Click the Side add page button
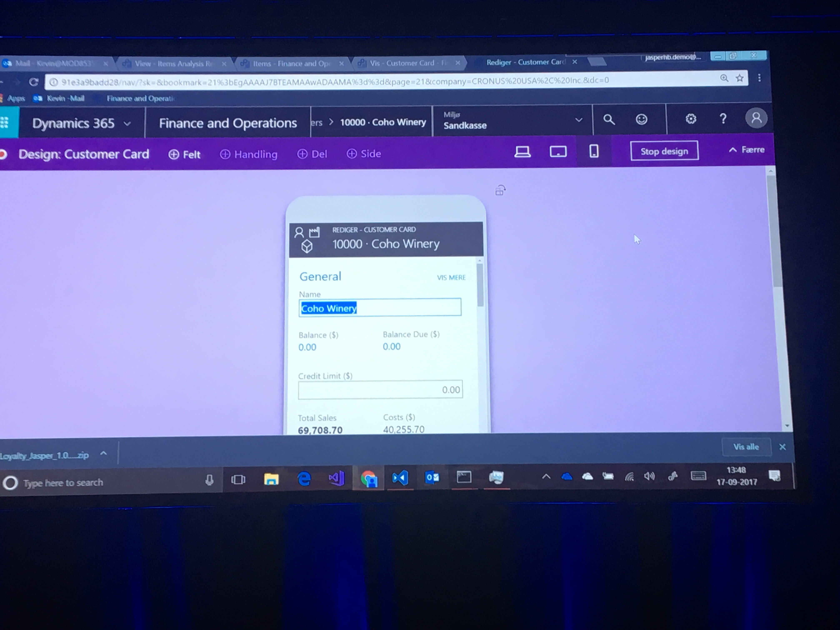 364,154
